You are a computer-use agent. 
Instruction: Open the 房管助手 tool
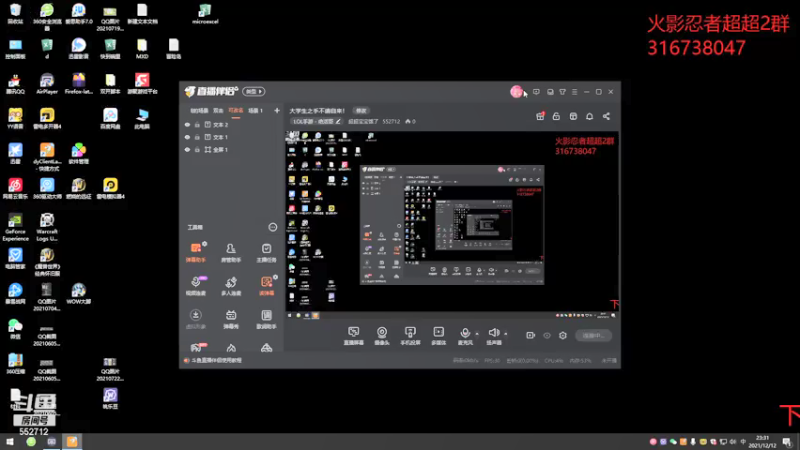[231, 253]
